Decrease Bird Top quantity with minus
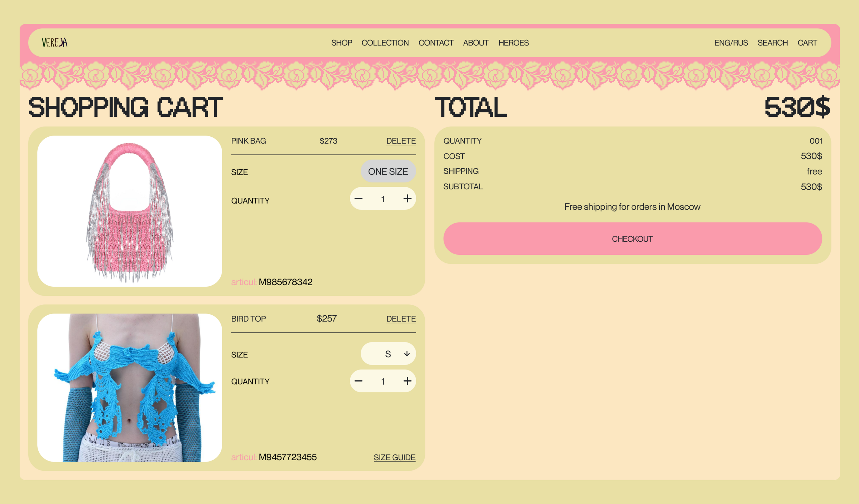 (x=358, y=381)
